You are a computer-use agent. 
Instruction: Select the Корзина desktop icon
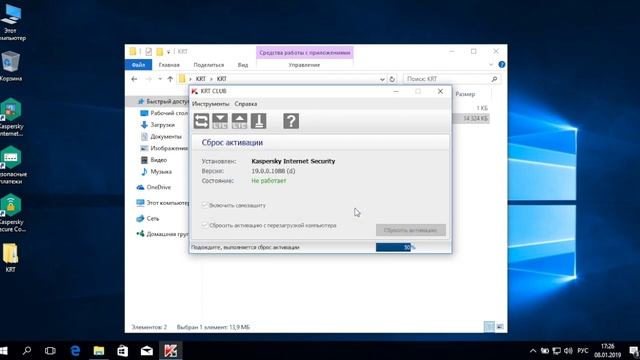(x=10, y=67)
